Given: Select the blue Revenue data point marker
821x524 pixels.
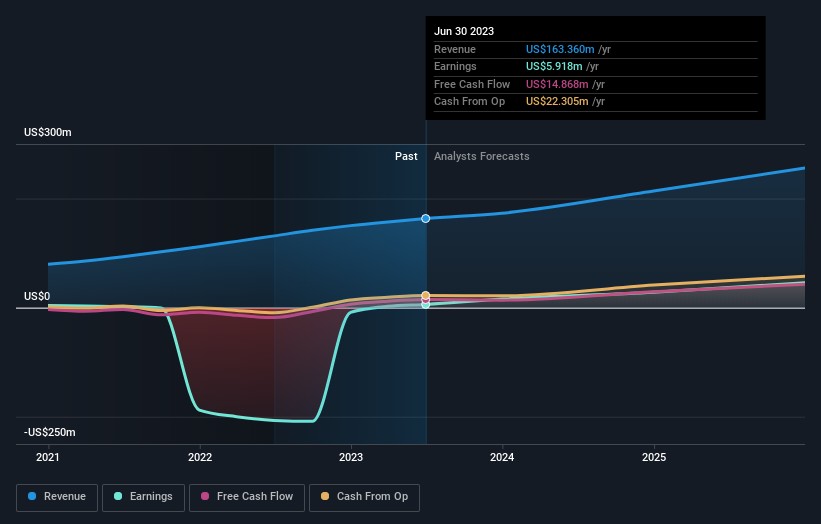Looking at the screenshot, I should pos(426,218).
